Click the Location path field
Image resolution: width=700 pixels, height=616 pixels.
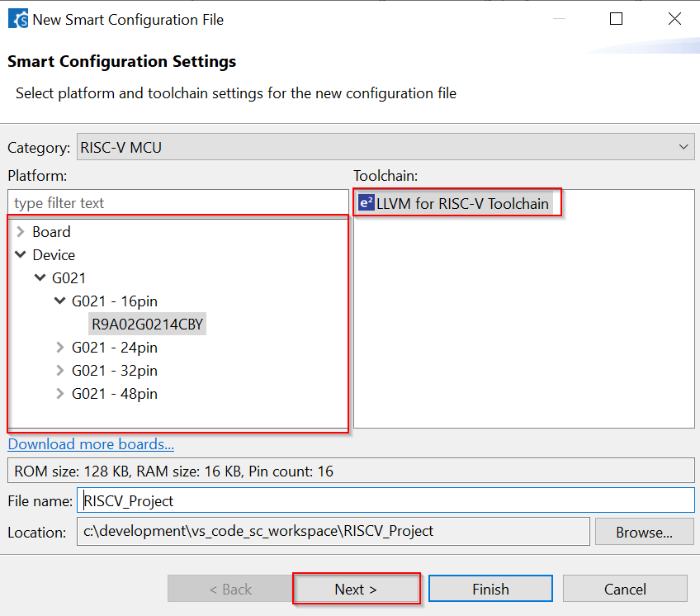point(333,531)
